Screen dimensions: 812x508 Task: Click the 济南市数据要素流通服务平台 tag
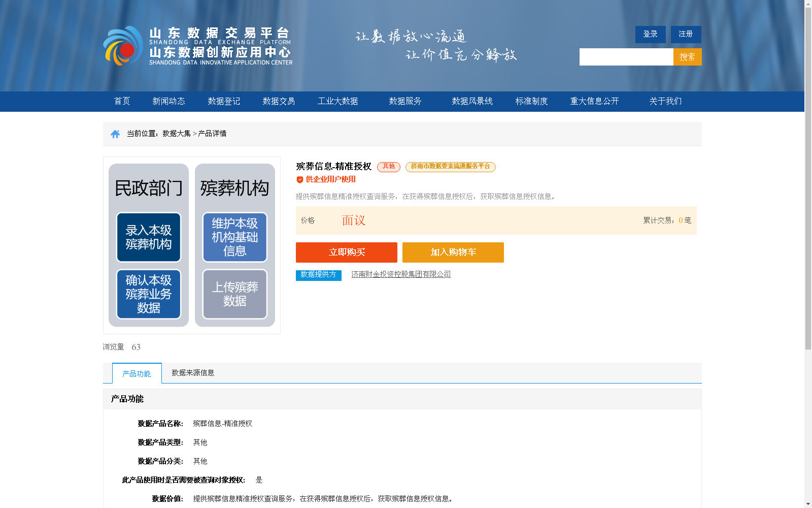451,167
